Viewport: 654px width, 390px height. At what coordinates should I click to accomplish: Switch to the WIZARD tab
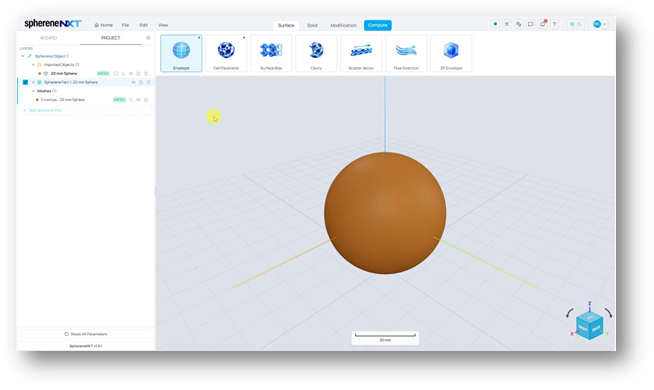click(x=48, y=38)
